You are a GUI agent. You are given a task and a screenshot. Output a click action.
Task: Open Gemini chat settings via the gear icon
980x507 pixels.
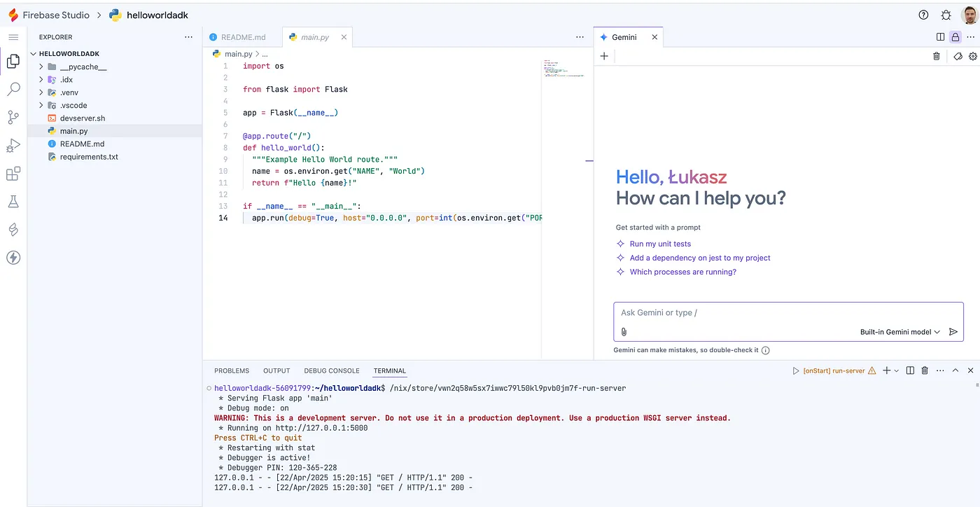(972, 56)
